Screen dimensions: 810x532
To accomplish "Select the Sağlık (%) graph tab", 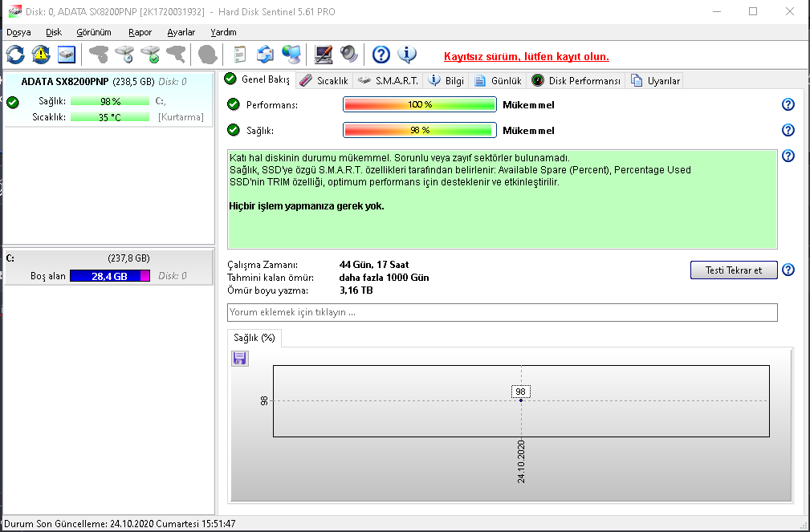I will (x=254, y=338).
